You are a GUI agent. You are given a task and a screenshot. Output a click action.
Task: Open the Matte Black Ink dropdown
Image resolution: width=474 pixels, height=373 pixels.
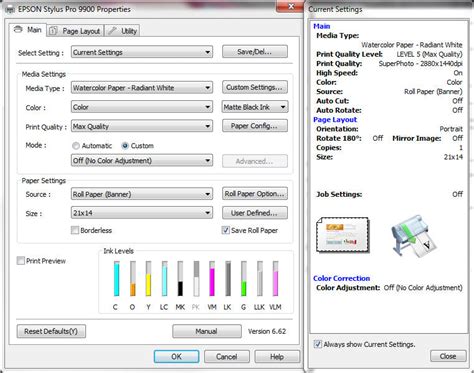tap(255, 107)
